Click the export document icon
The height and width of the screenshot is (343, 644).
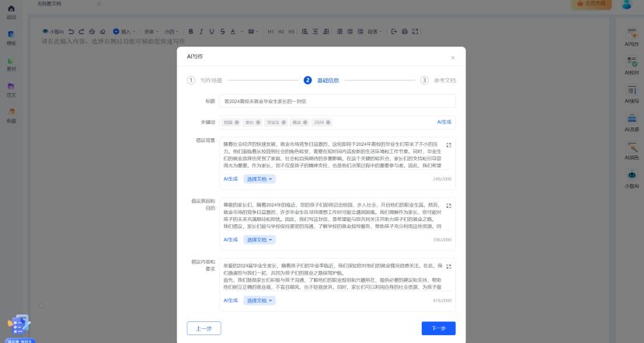tap(394, 32)
